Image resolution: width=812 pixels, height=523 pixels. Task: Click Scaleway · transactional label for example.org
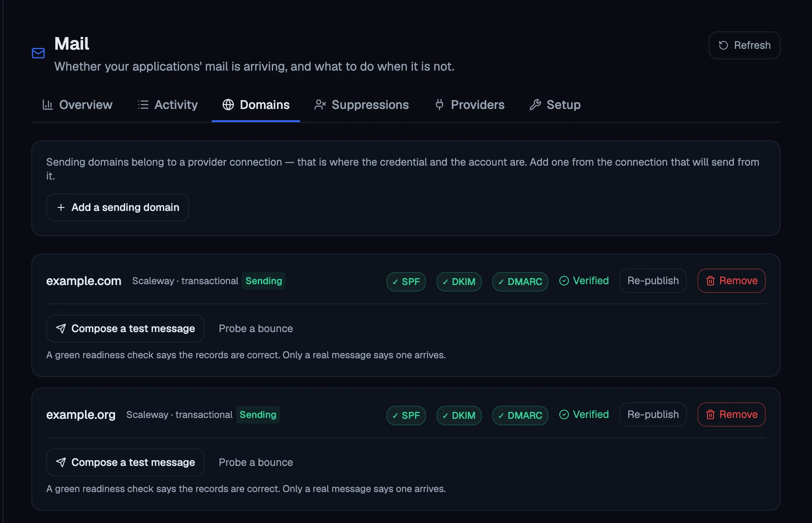click(179, 415)
